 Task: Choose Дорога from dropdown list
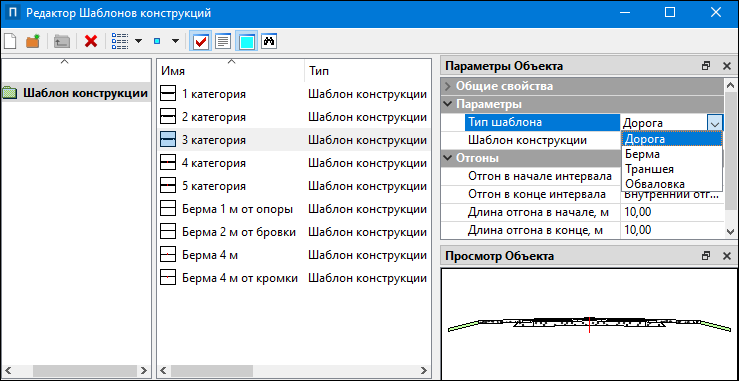coord(672,139)
